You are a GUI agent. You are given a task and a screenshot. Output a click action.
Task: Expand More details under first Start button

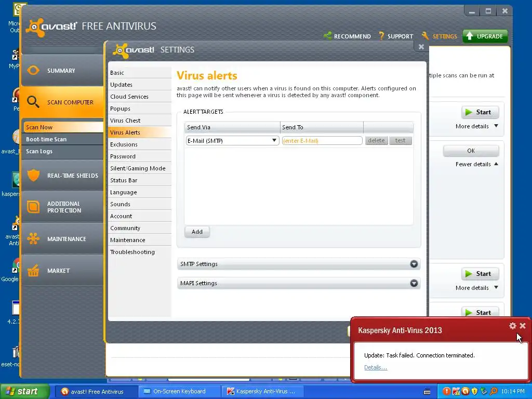coord(477,126)
